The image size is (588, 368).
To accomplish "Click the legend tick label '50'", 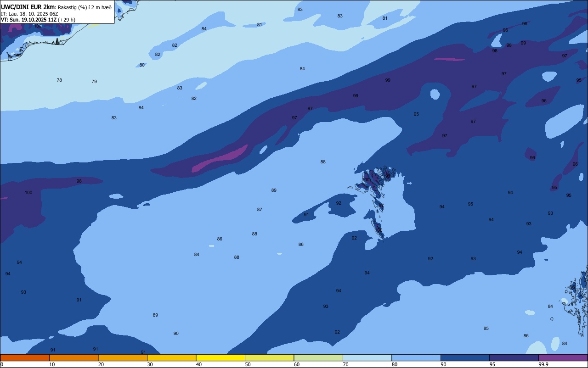I will (248, 364).
